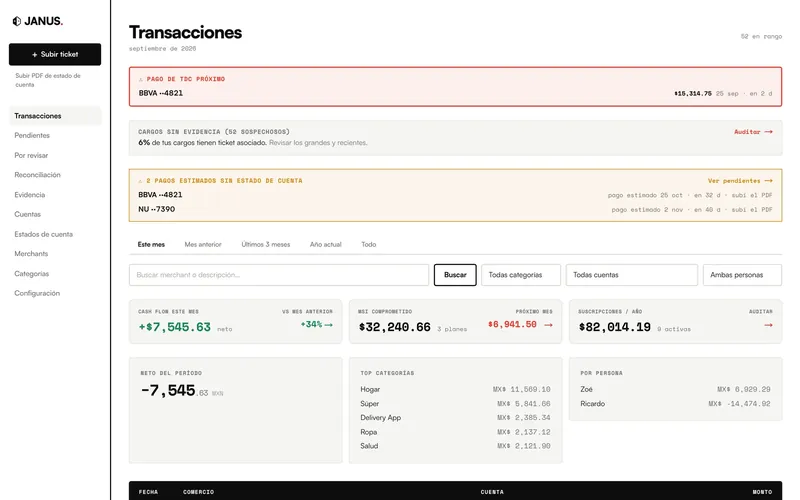
Task: Click the JANUS logo icon
Action: [x=17, y=21]
